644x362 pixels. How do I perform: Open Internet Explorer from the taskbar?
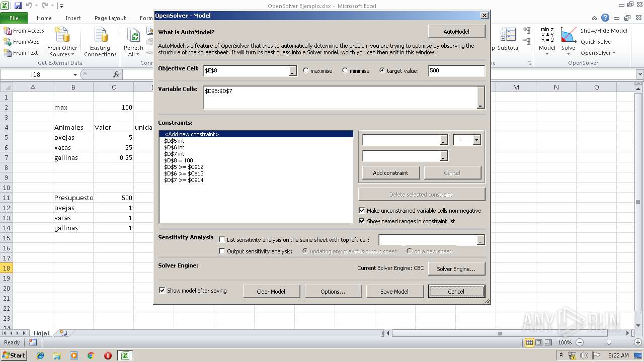(40, 355)
